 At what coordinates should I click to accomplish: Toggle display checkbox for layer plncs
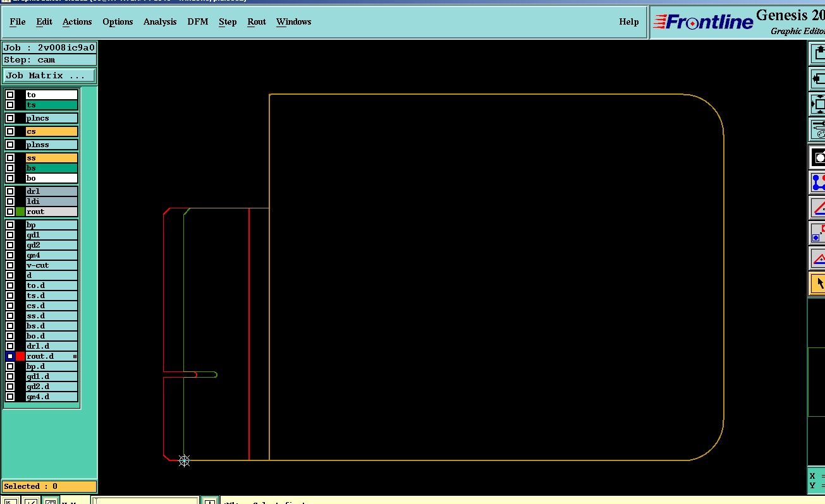coord(10,118)
